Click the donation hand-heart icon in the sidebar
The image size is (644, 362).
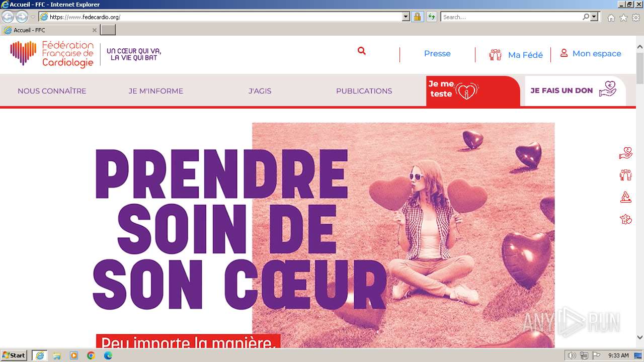click(625, 153)
